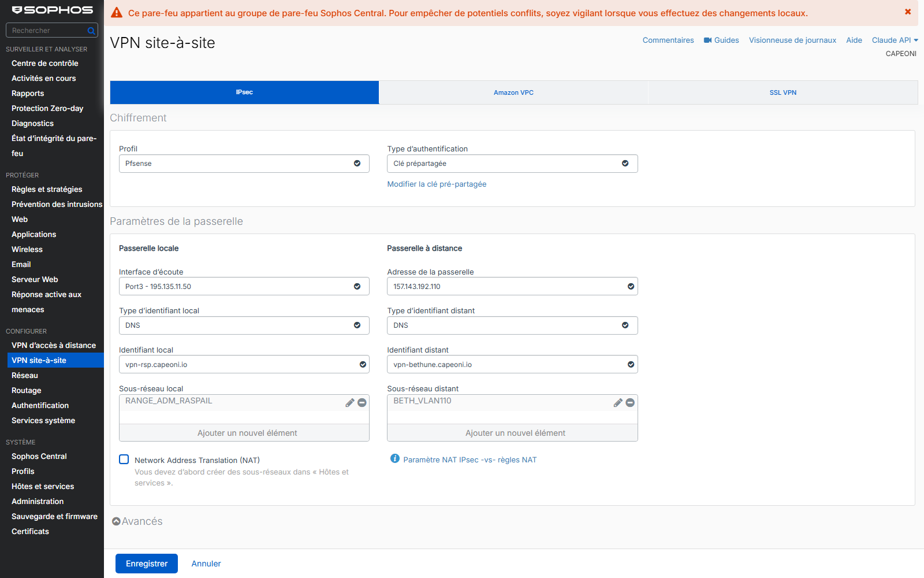Click Modifier la clé pré-partagée link
Screen dimensions: 924x578
tap(437, 184)
